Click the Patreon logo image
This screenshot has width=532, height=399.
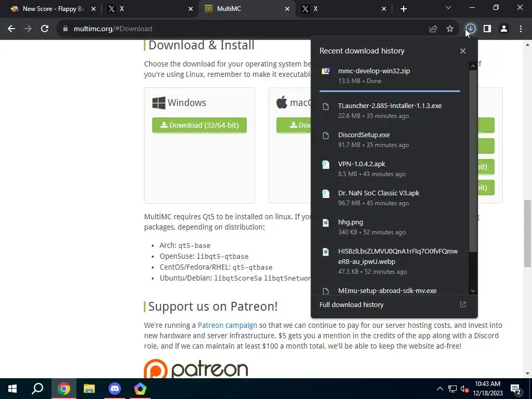[196, 369]
